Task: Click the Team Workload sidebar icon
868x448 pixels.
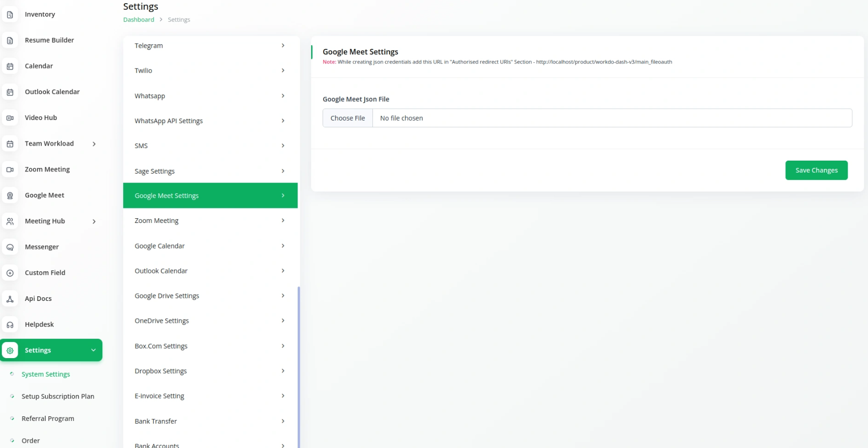Action: pos(10,144)
